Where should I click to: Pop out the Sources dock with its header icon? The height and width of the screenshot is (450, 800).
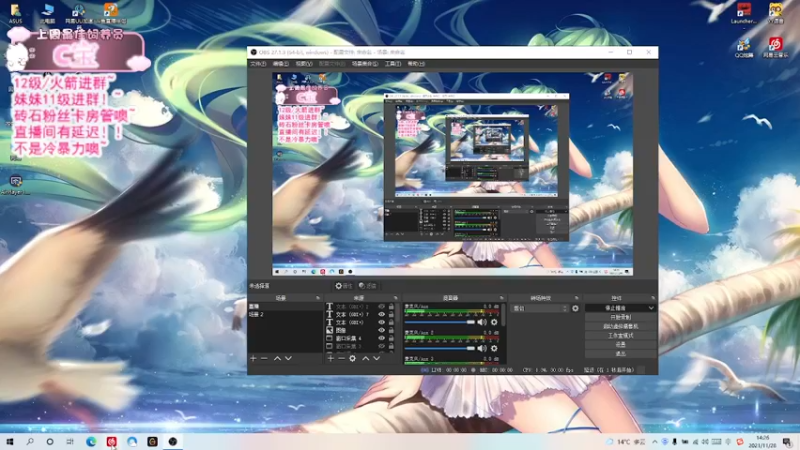pyautogui.click(x=395, y=298)
